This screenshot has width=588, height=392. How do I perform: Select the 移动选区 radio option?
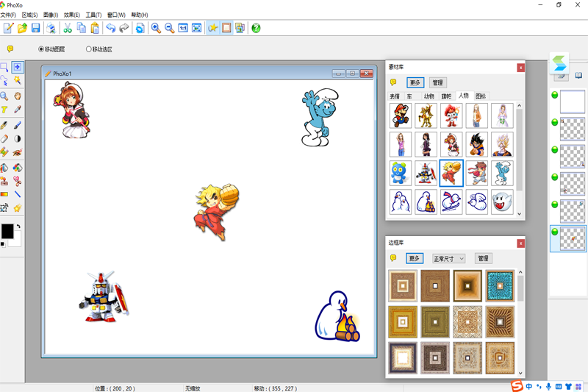tap(99, 49)
